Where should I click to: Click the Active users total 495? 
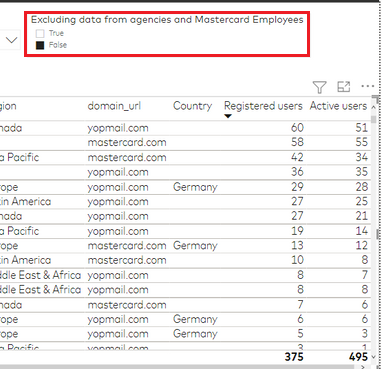(358, 357)
